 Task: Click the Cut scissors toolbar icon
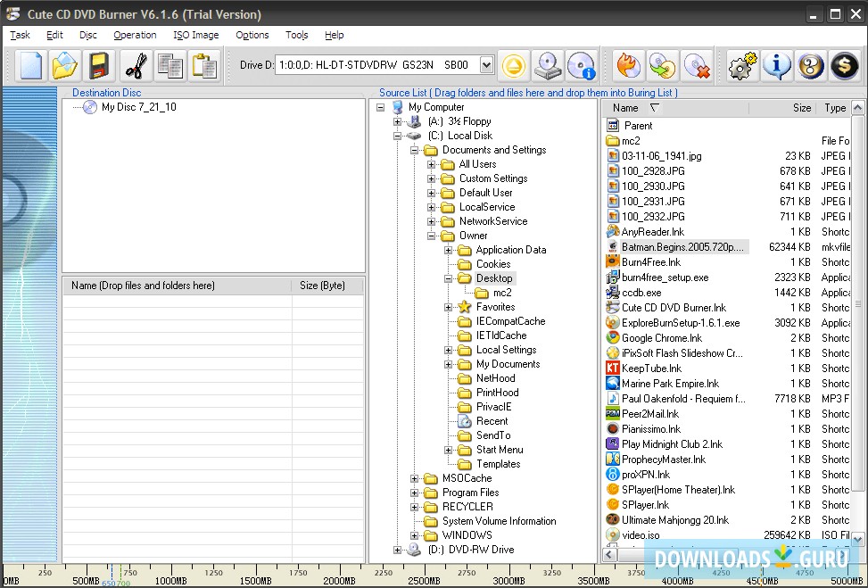(136, 66)
